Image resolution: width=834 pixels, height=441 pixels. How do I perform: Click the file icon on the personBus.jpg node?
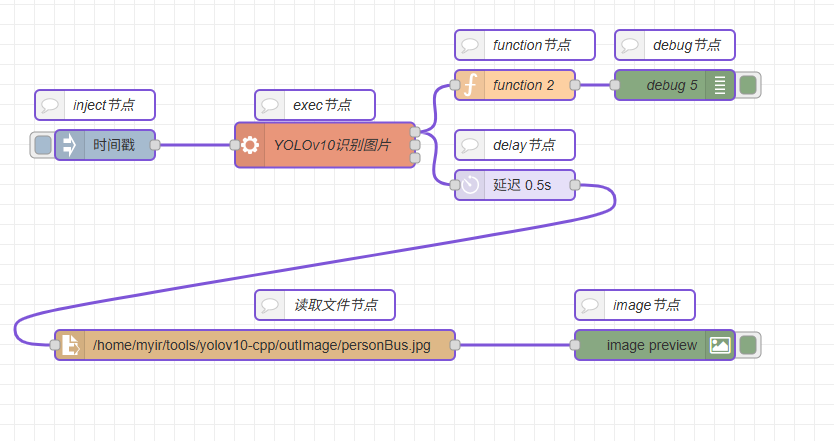pos(70,345)
